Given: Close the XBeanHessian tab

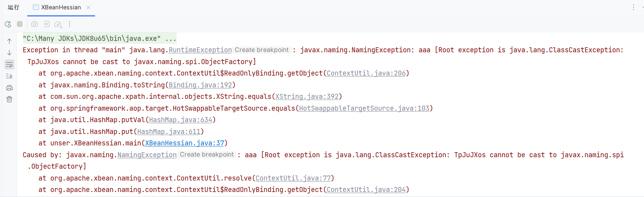Looking at the screenshot, I should (x=88, y=7).
